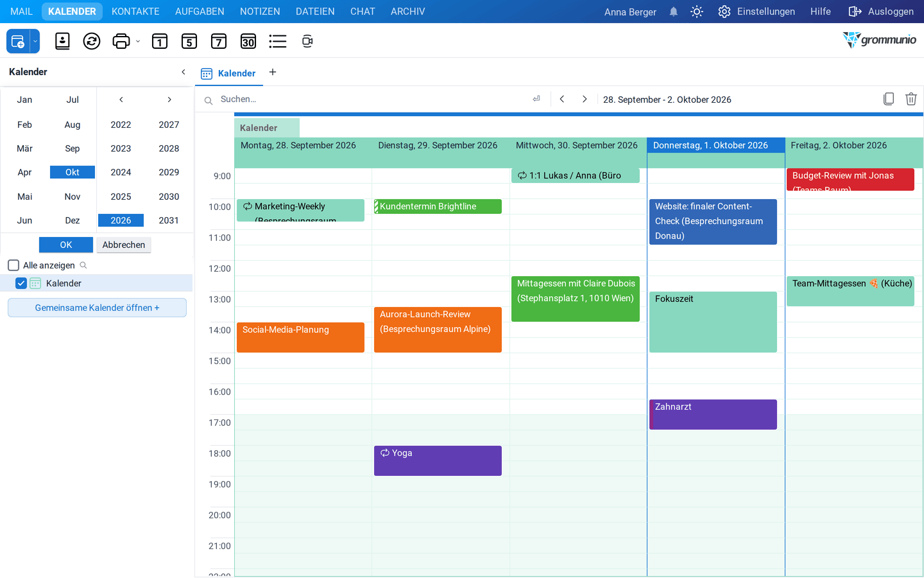Click the Suchen search field
This screenshot has width=924, height=578.
pyautogui.click(x=372, y=99)
